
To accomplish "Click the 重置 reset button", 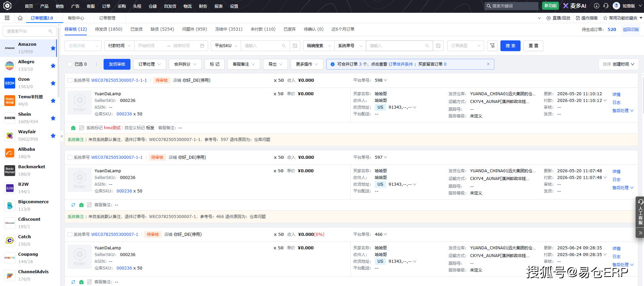I will pos(533,46).
